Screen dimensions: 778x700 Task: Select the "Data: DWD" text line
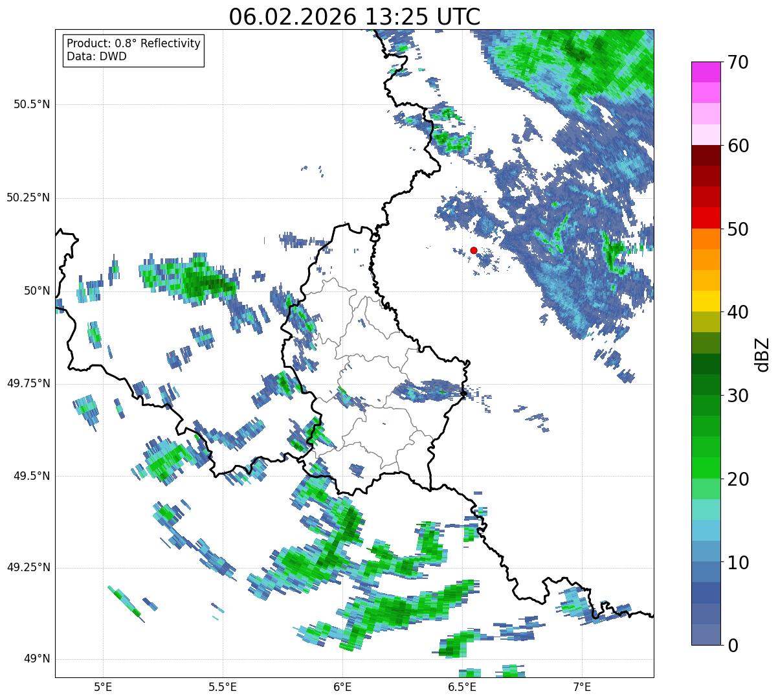click(96, 56)
